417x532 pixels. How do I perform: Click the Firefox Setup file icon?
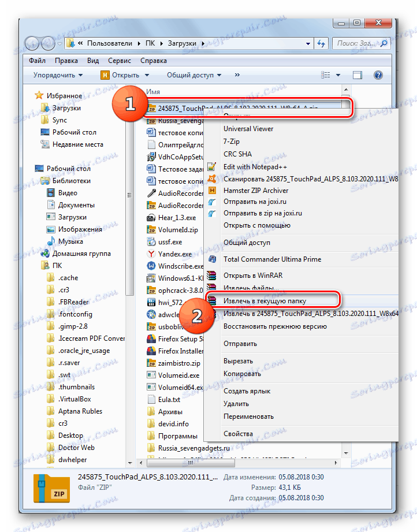(x=151, y=338)
